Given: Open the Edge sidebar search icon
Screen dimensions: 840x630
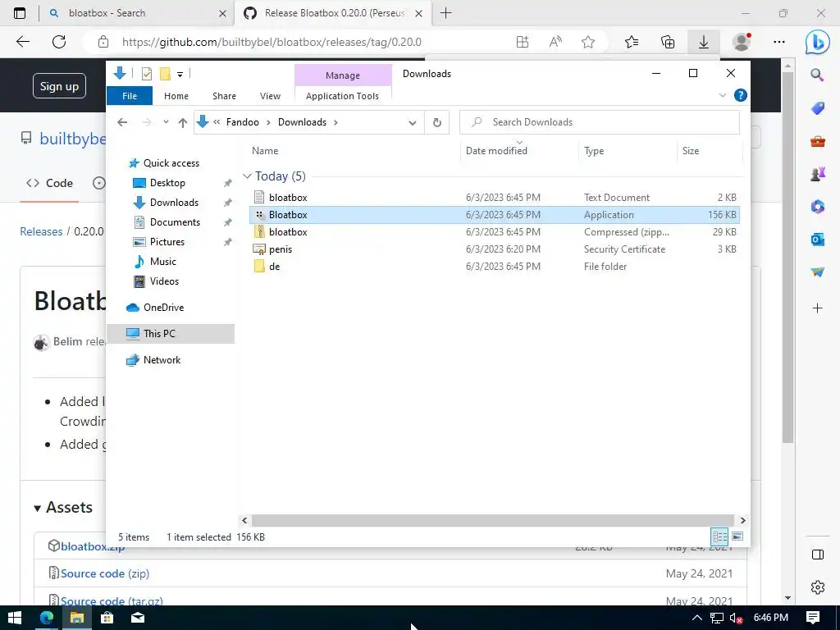Looking at the screenshot, I should 817,75.
